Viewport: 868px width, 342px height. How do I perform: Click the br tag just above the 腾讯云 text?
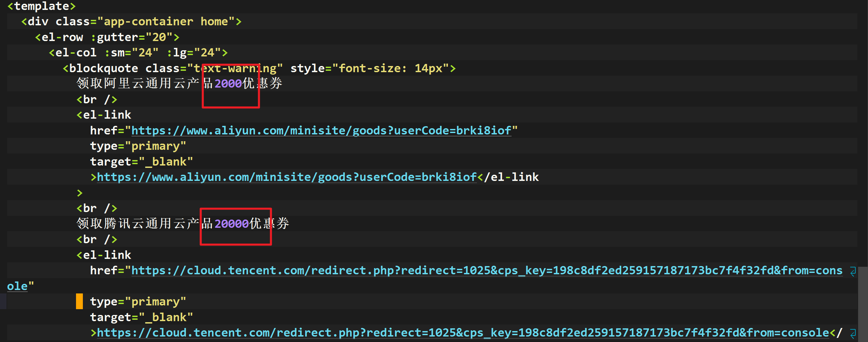coord(97,208)
